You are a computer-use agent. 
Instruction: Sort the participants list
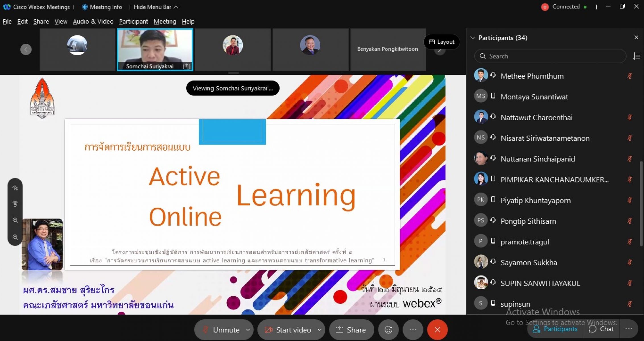click(x=636, y=56)
